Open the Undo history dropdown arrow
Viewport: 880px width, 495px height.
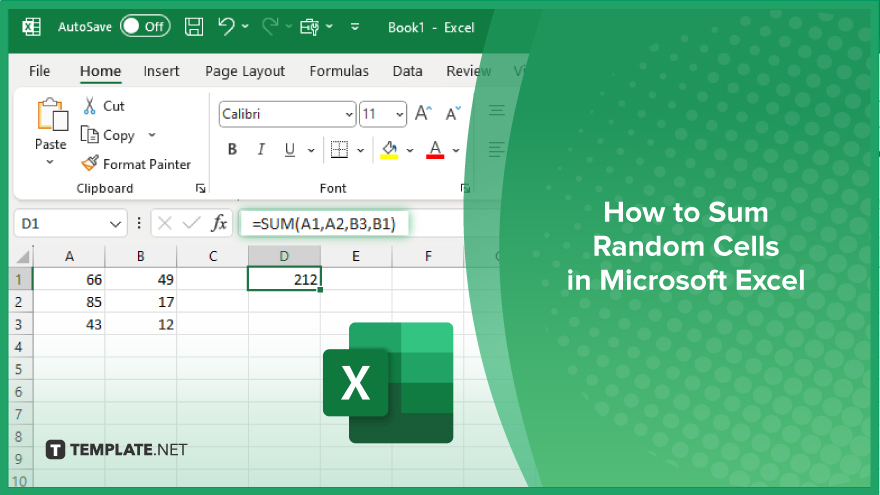[x=245, y=26]
